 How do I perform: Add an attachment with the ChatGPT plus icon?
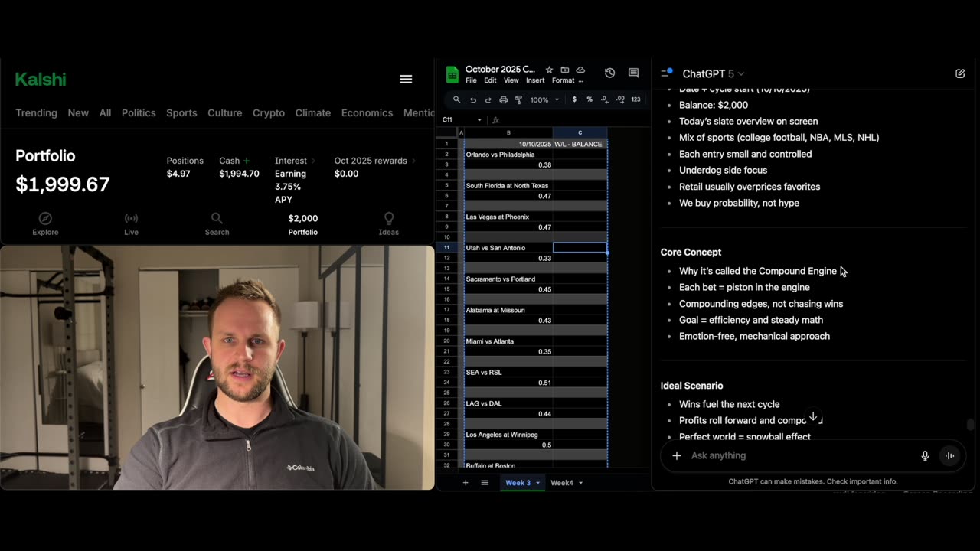pyautogui.click(x=676, y=455)
